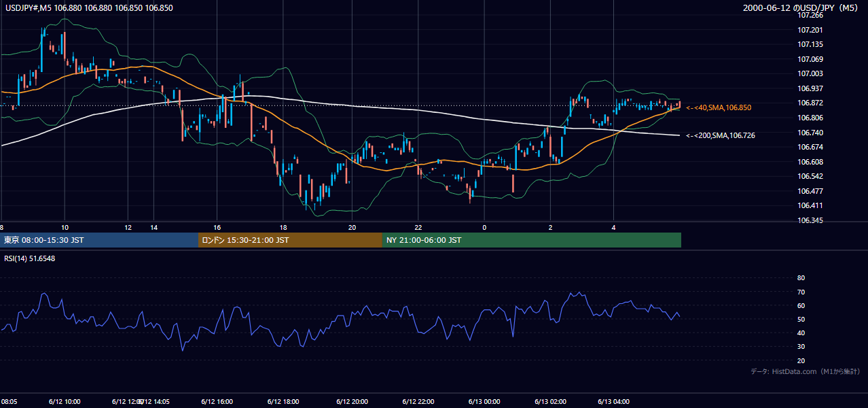Click the bottom '6/12 16:00' date label

click(217, 401)
